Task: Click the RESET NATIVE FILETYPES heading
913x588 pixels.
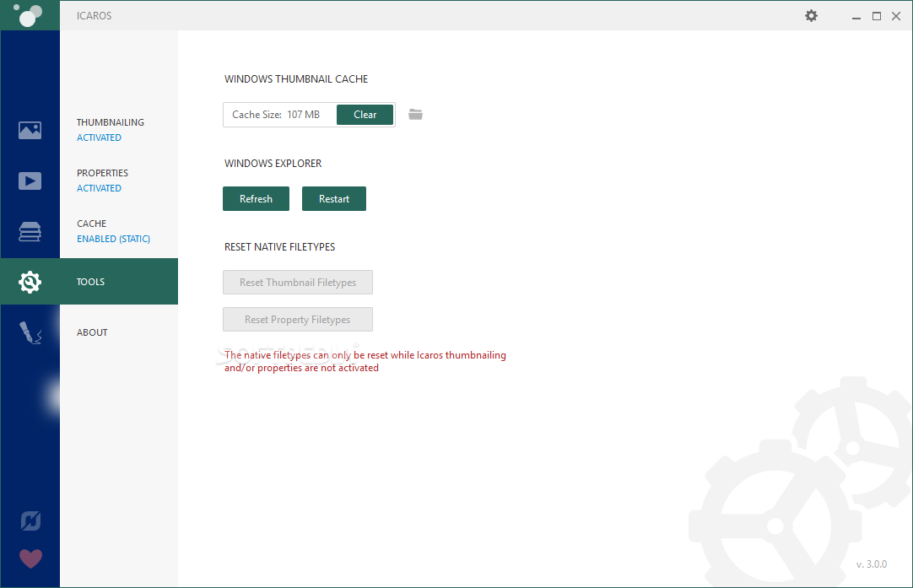Action: [x=279, y=247]
